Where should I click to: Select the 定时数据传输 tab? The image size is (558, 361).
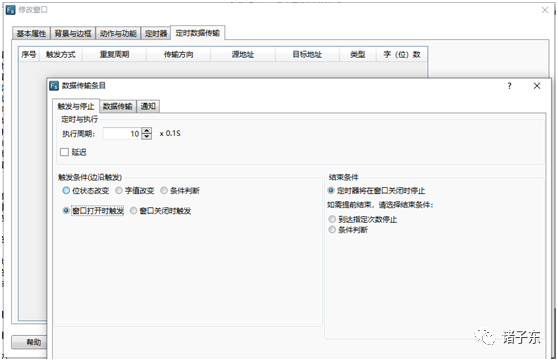(198, 33)
